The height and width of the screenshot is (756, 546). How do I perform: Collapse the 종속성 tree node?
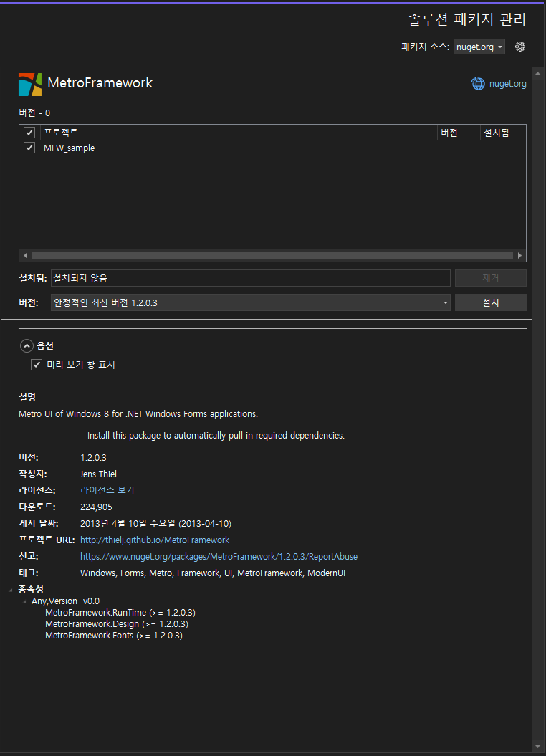pyautogui.click(x=11, y=590)
